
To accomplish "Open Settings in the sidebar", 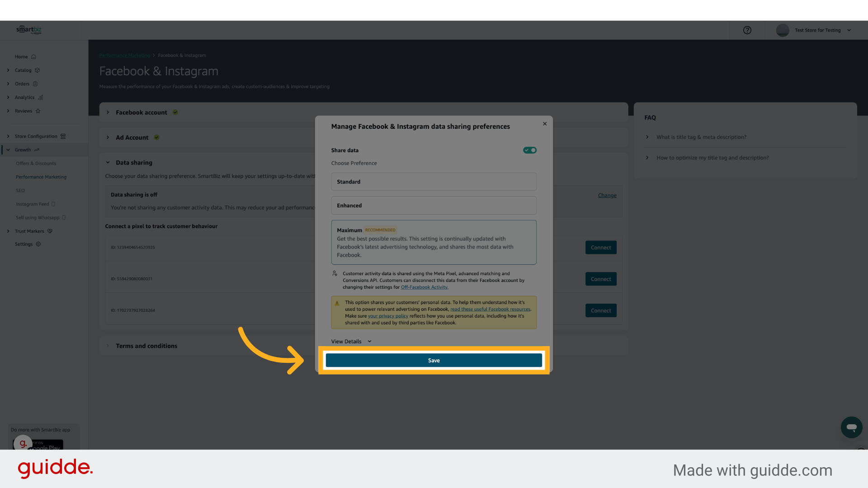I will point(24,244).
